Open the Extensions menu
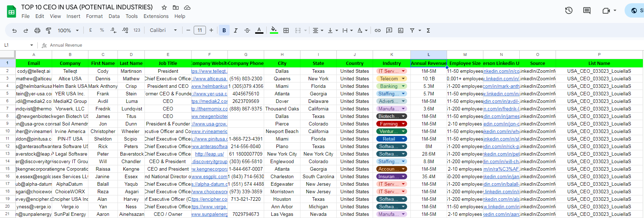Image resolution: width=644 pixels, height=218 pixels. point(156,16)
